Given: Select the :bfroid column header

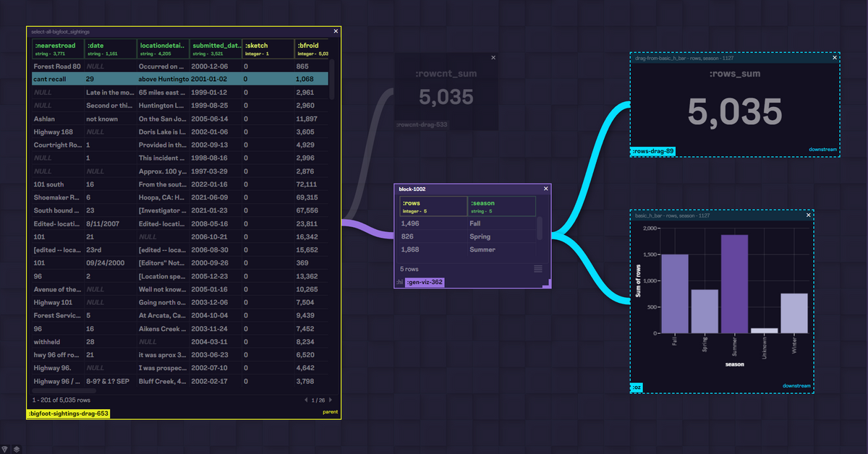Looking at the screenshot, I should coord(311,48).
